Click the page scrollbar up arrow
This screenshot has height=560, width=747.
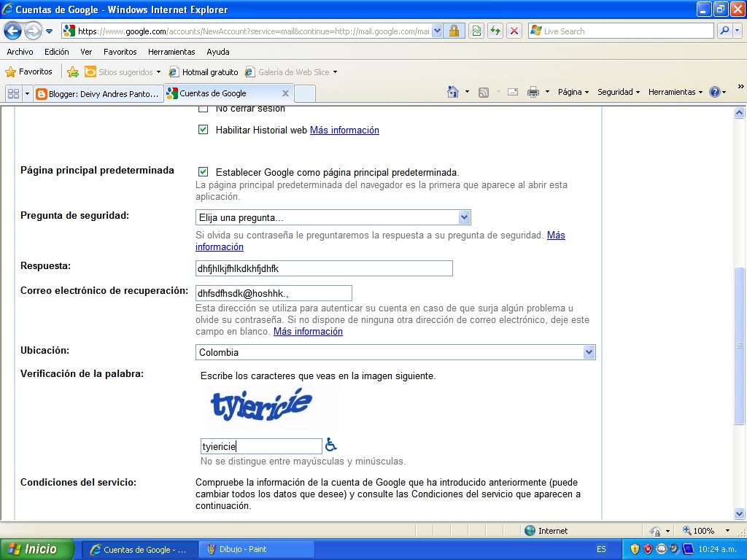[x=740, y=113]
